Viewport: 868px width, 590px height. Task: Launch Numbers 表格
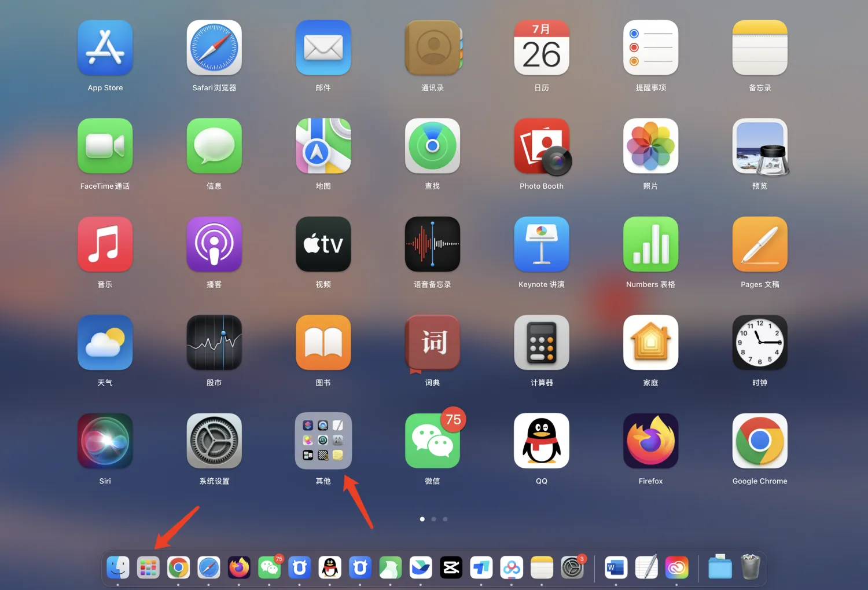pyautogui.click(x=650, y=244)
